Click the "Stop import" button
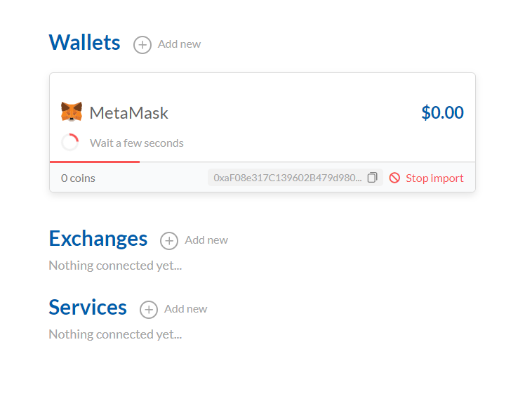This screenshot has height=406, width=532. coord(426,178)
